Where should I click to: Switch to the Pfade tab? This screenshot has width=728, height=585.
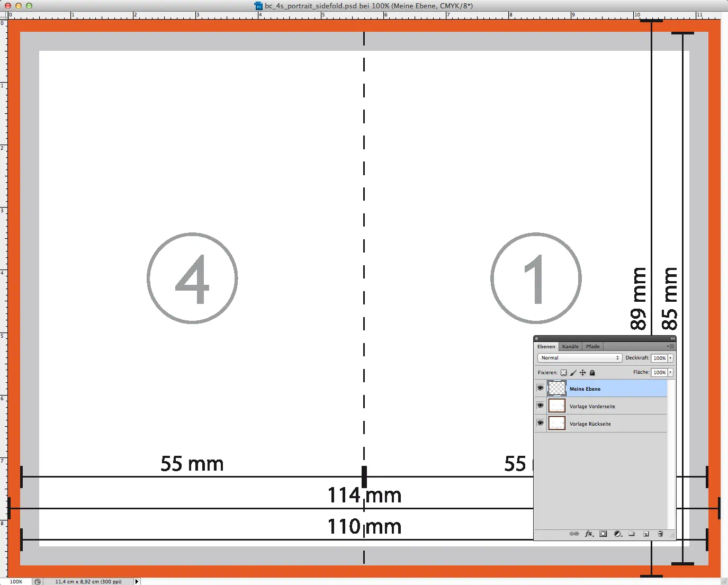pyautogui.click(x=592, y=347)
